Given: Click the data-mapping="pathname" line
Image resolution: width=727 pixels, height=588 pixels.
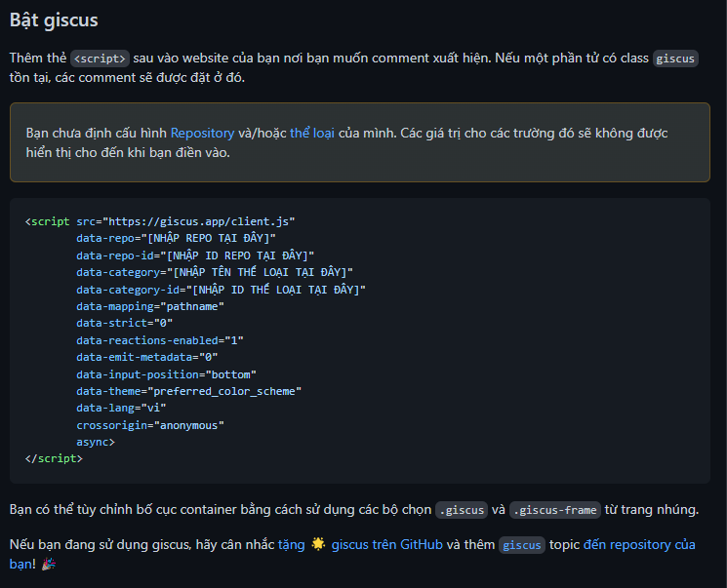Looking at the screenshot, I should pos(150,306).
